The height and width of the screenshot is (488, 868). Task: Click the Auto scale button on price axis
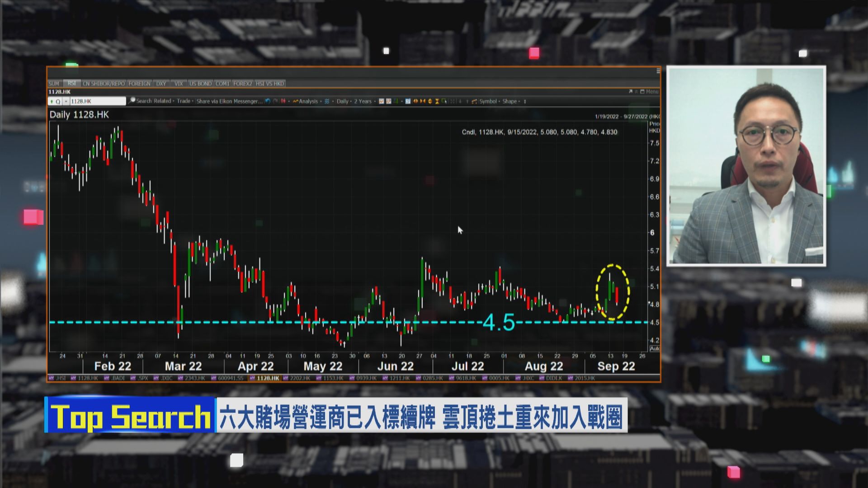[654, 348]
